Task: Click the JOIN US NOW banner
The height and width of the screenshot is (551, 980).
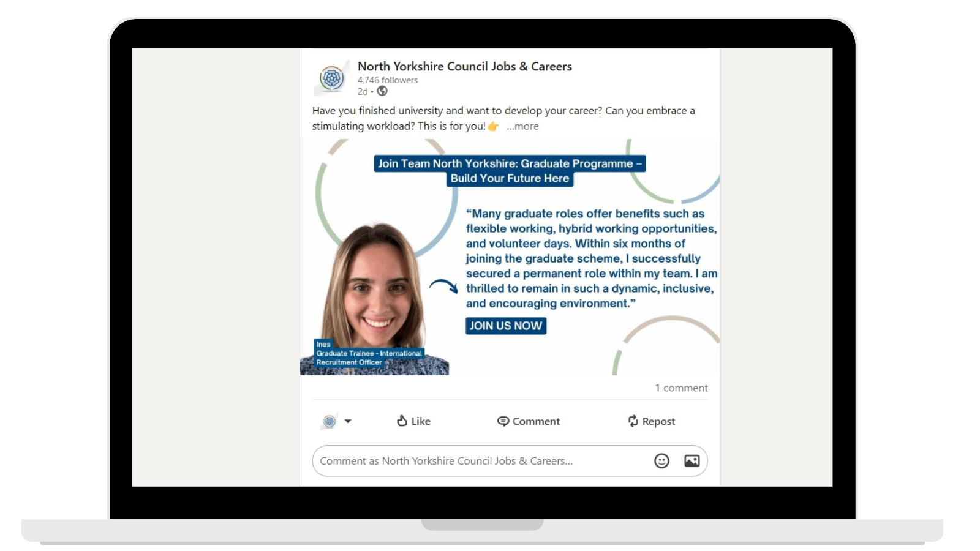Action: pyautogui.click(x=506, y=326)
